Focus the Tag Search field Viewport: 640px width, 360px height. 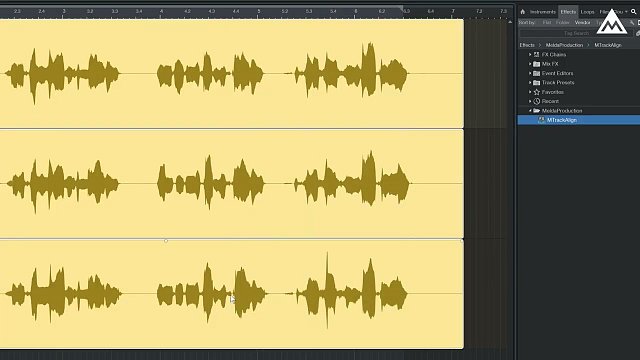(x=576, y=33)
